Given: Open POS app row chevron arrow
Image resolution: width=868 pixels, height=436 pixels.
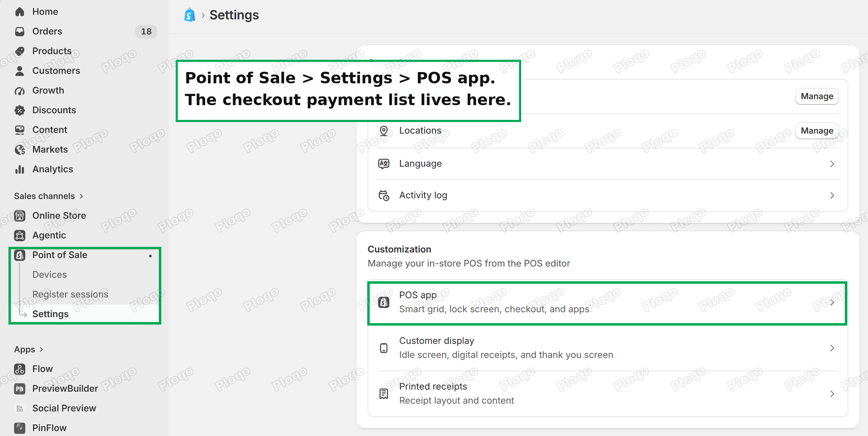Looking at the screenshot, I should 832,302.
